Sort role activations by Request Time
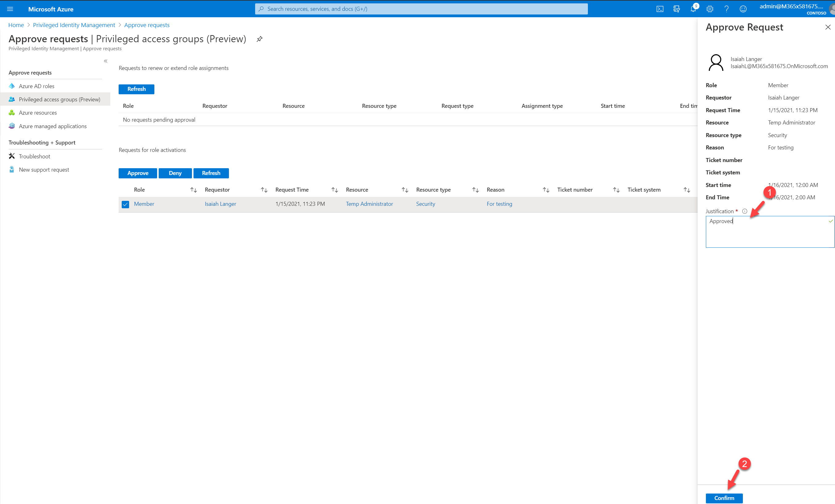This screenshot has height=504, width=835. click(x=335, y=190)
